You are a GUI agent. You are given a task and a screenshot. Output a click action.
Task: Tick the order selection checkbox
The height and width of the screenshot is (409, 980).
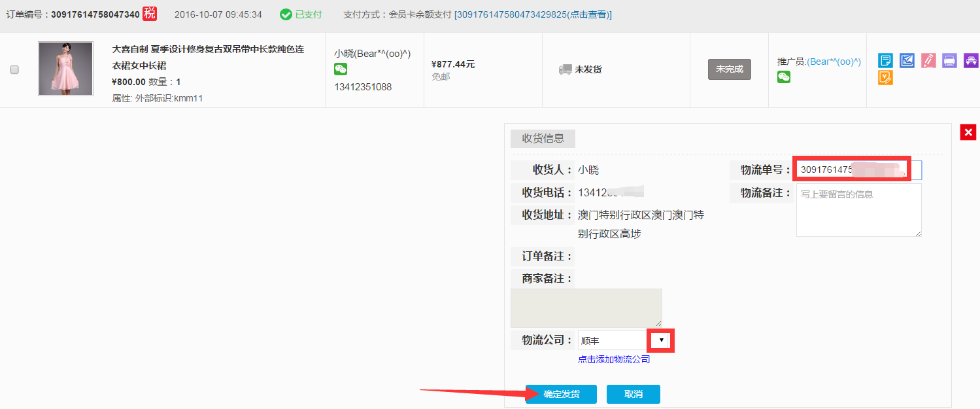pyautogui.click(x=14, y=70)
